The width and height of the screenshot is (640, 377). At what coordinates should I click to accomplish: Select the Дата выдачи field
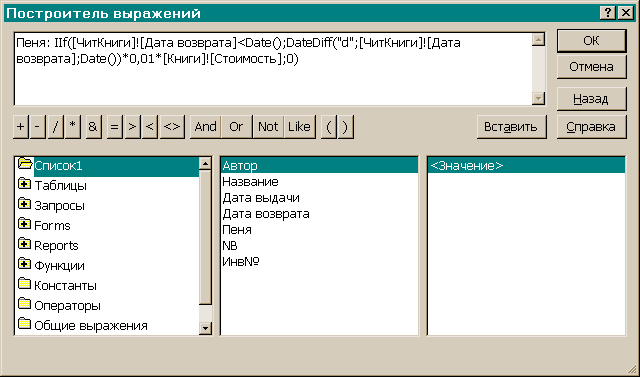319,197
